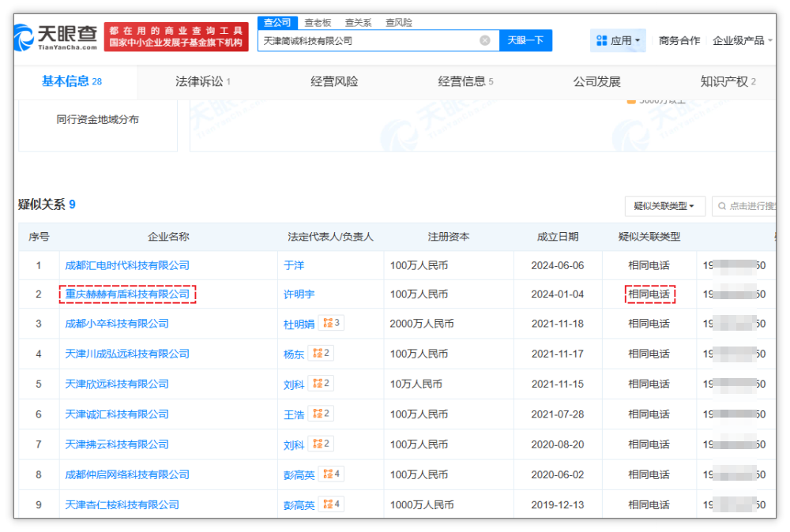Screen dimensions: 790x532
Task: Click the magnifier icon in the table search box
Action: coord(721,206)
